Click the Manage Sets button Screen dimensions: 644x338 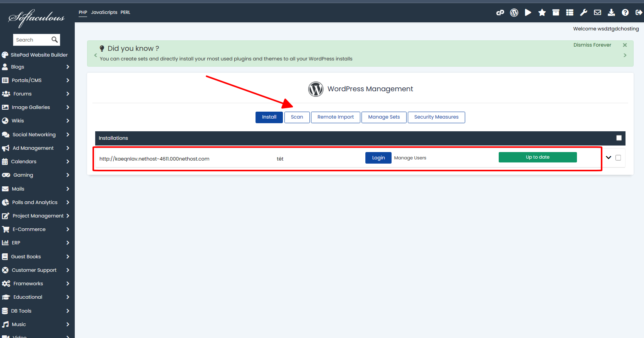click(x=384, y=117)
